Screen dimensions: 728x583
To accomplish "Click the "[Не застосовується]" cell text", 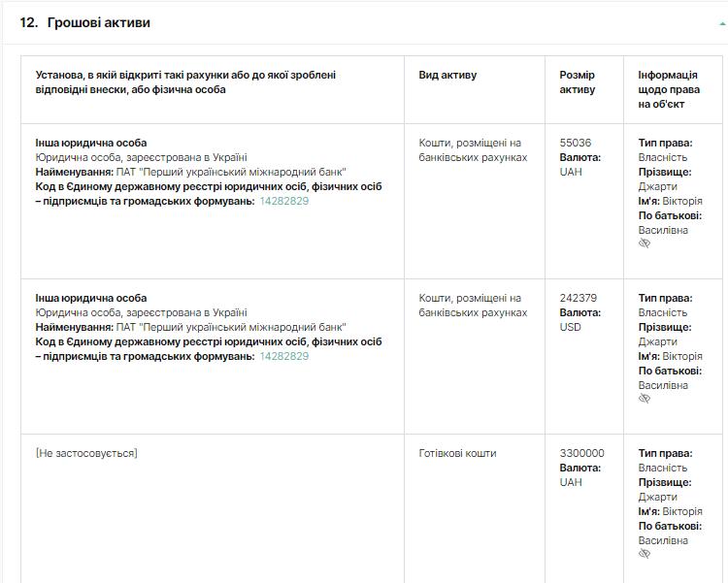I will pos(86,453).
